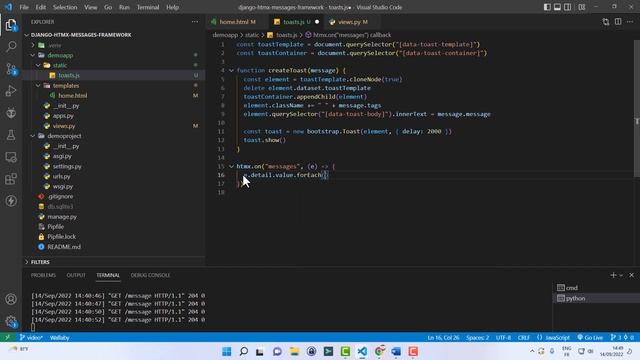Open the Manage gear icon
This screenshot has height=360, width=640.
pyautogui.click(x=11, y=322)
